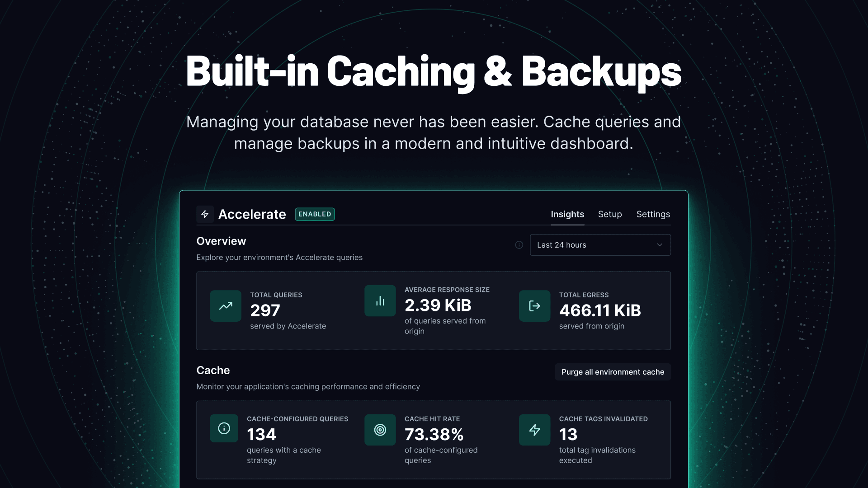Click the Built-in Caching & Backups heading
Image resolution: width=868 pixels, height=488 pixels.
(433, 71)
